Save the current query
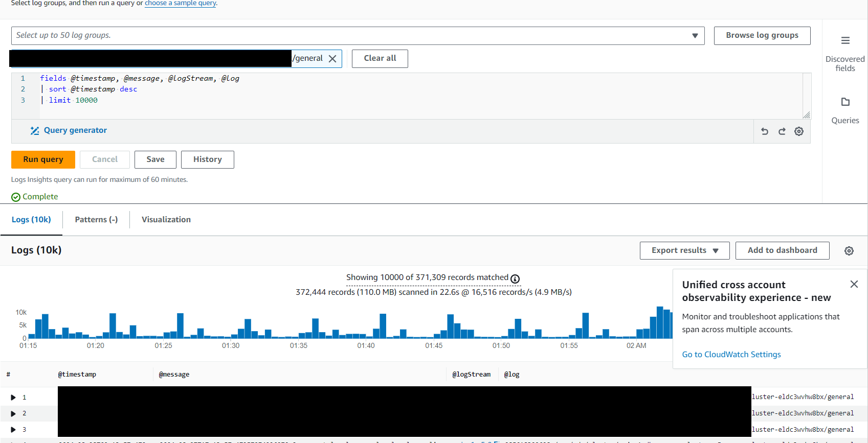This screenshot has height=443, width=868. (155, 159)
